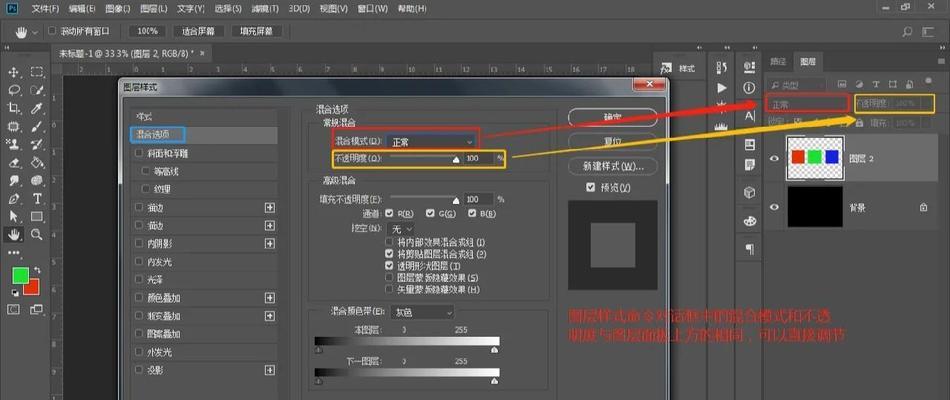Open the Layers panel flyout menu
950x400 pixels.
coord(941,61)
